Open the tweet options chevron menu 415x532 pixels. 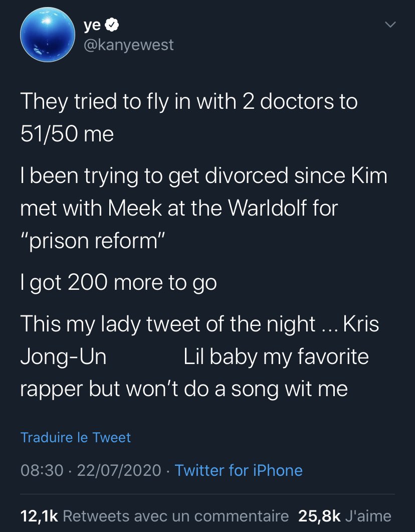389,24
